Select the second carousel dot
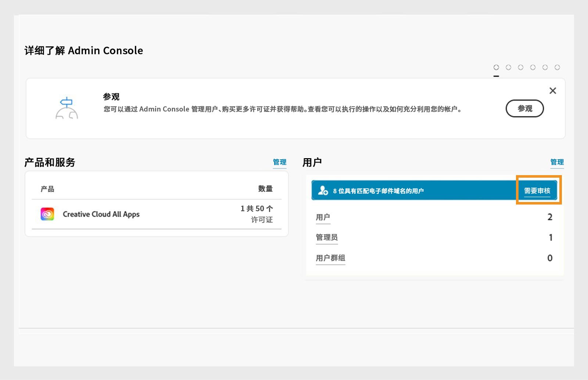Image resolution: width=588 pixels, height=380 pixels. (508, 67)
